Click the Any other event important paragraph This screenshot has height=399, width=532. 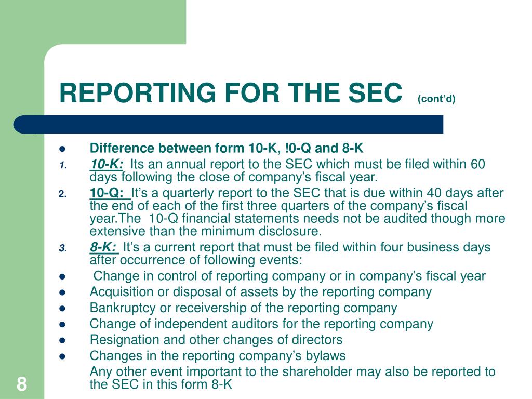292,378
